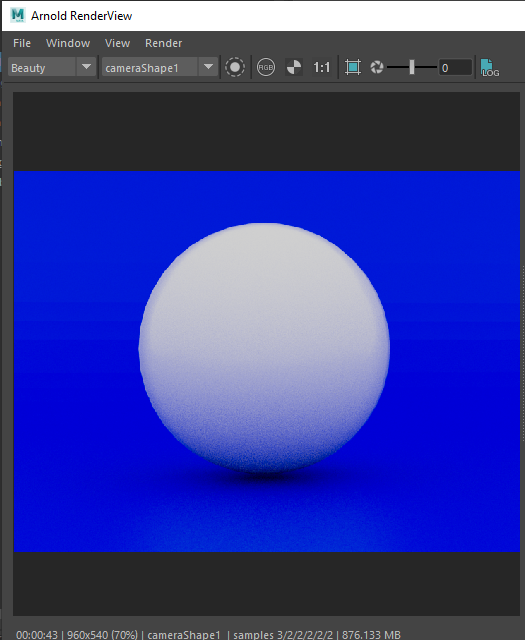
Task: Open the Window menu
Action: point(68,43)
